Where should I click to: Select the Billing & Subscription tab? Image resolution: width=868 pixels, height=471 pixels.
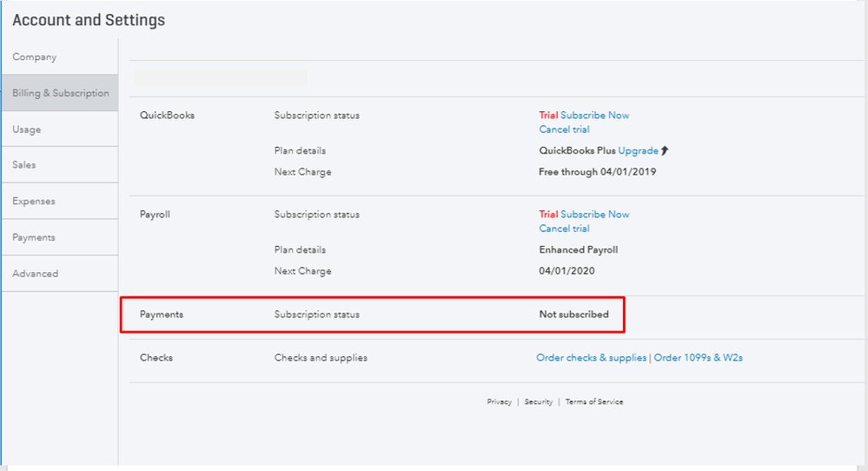pos(61,93)
